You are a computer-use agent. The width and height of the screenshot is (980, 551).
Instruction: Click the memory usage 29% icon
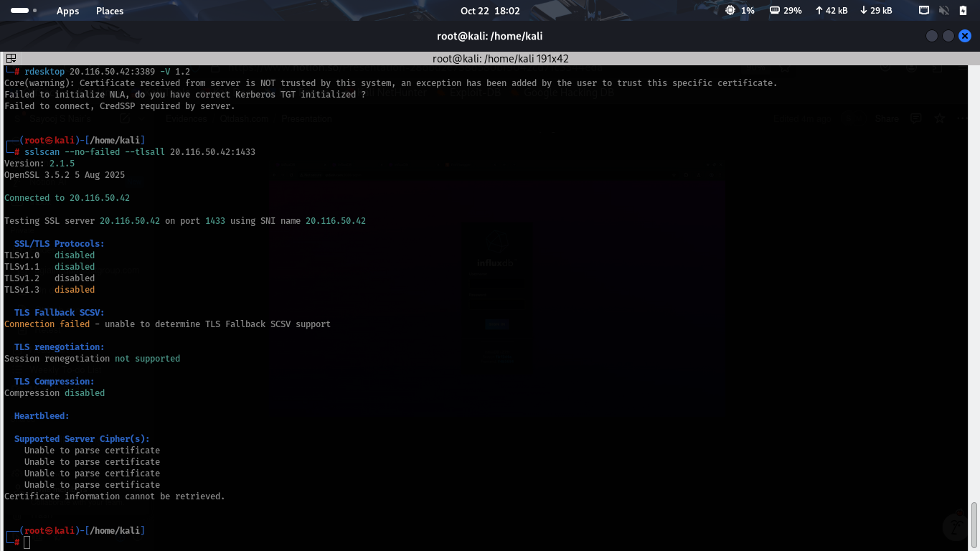(x=775, y=11)
